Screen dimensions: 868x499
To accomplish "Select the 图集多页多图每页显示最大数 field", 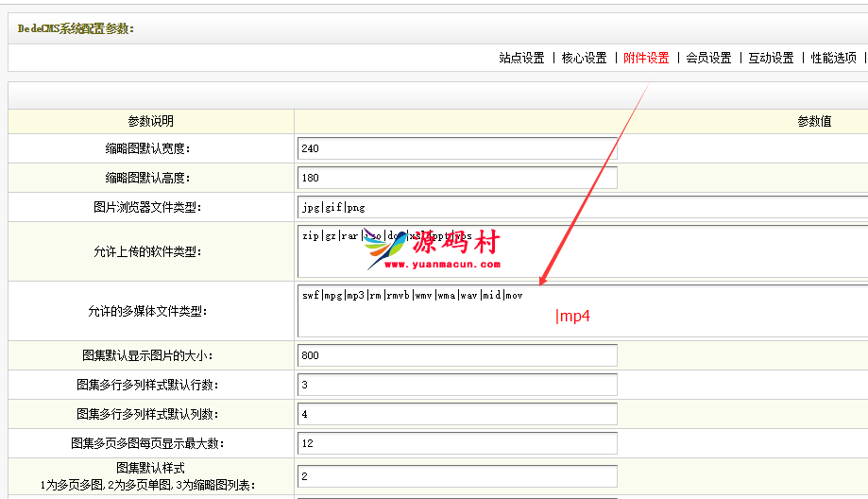I will 456,443.
